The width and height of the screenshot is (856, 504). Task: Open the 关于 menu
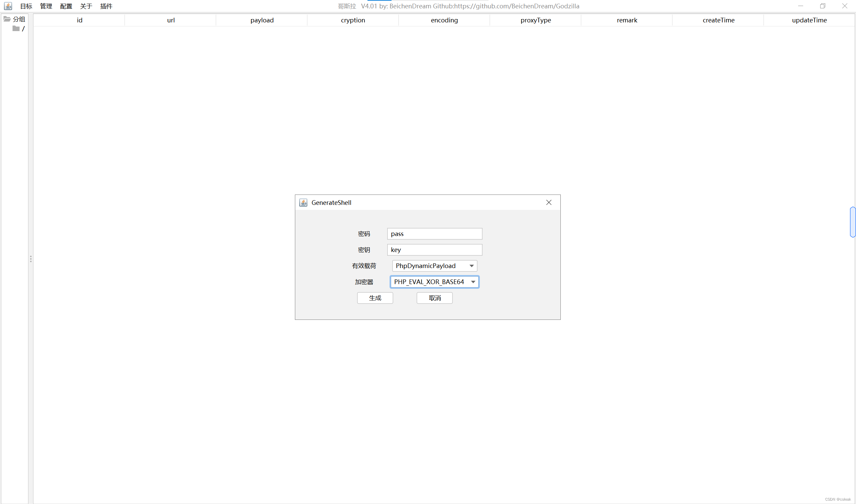86,6
